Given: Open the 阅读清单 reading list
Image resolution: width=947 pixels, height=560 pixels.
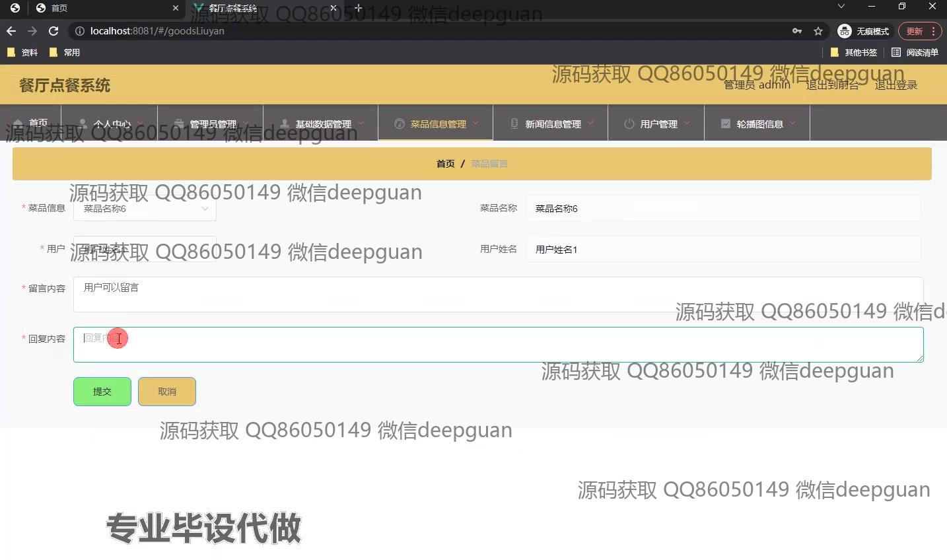Looking at the screenshot, I should [x=915, y=52].
